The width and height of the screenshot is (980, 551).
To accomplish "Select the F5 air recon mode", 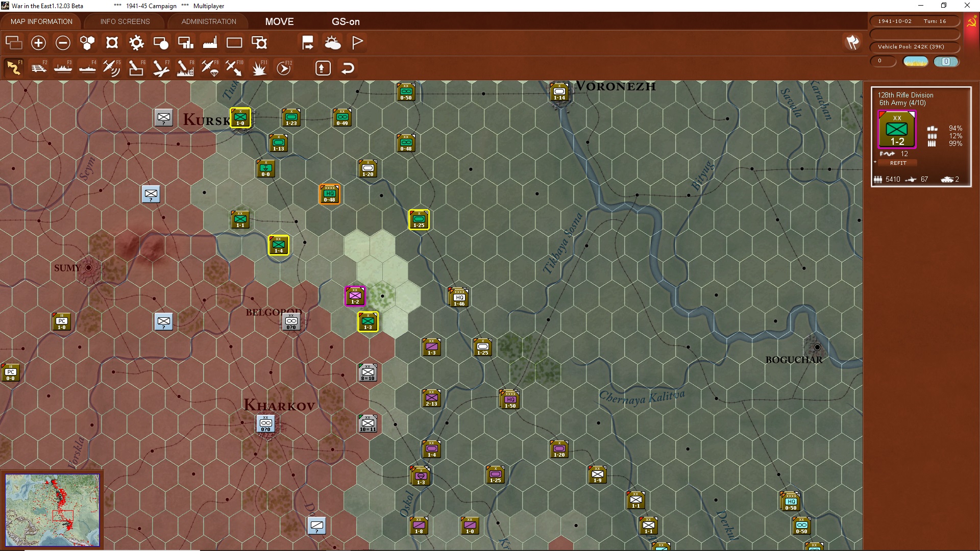I will coord(112,68).
